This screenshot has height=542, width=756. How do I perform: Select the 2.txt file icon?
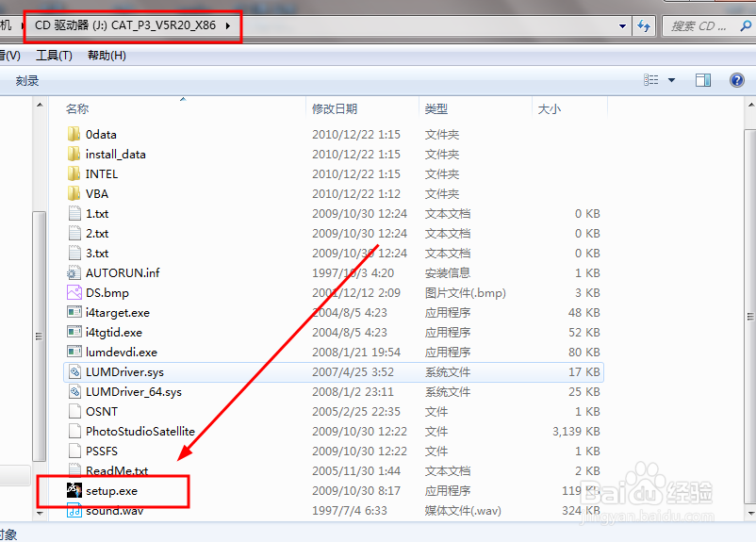74,233
